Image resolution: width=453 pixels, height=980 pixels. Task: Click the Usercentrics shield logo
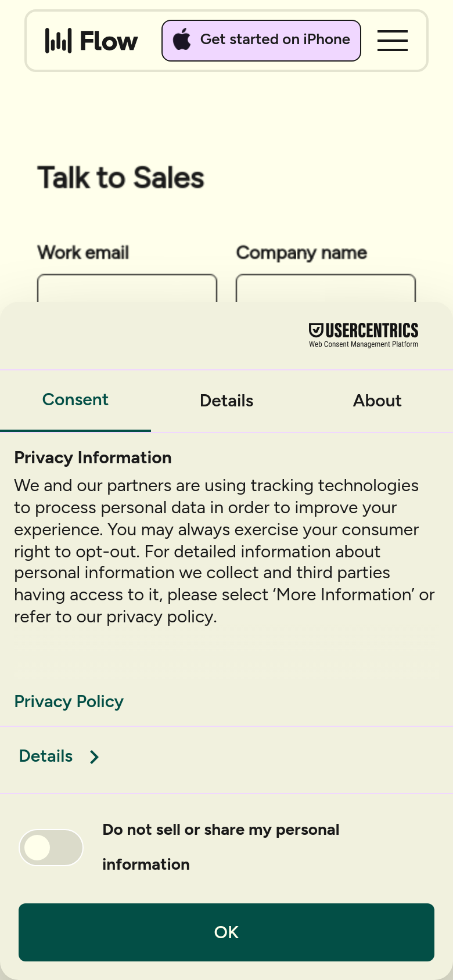tap(316, 330)
